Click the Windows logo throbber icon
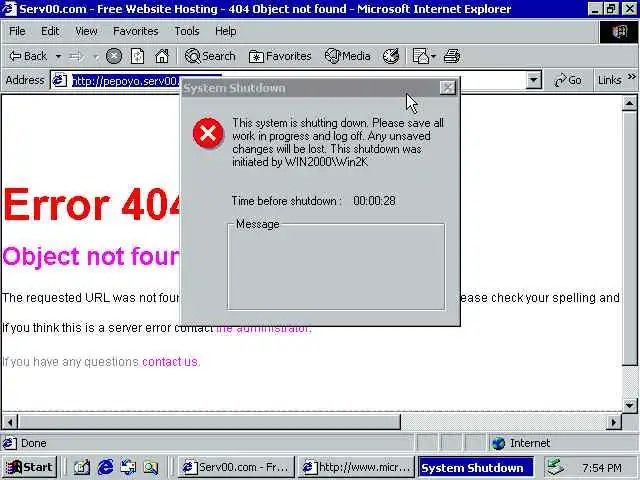Screen dimensions: 640x480 (x=619, y=31)
